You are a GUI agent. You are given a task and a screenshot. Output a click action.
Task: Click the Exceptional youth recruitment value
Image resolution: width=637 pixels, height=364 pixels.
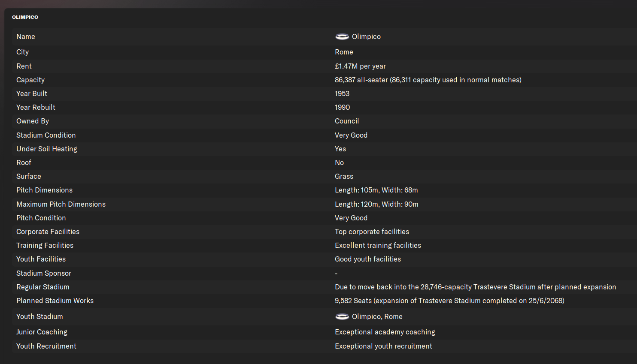pyautogui.click(x=383, y=346)
